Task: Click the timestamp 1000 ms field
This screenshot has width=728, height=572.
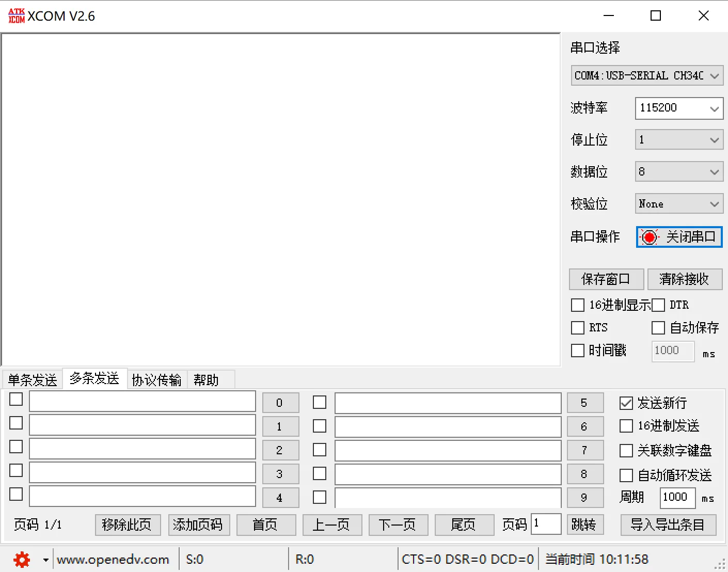Action: pos(673,351)
